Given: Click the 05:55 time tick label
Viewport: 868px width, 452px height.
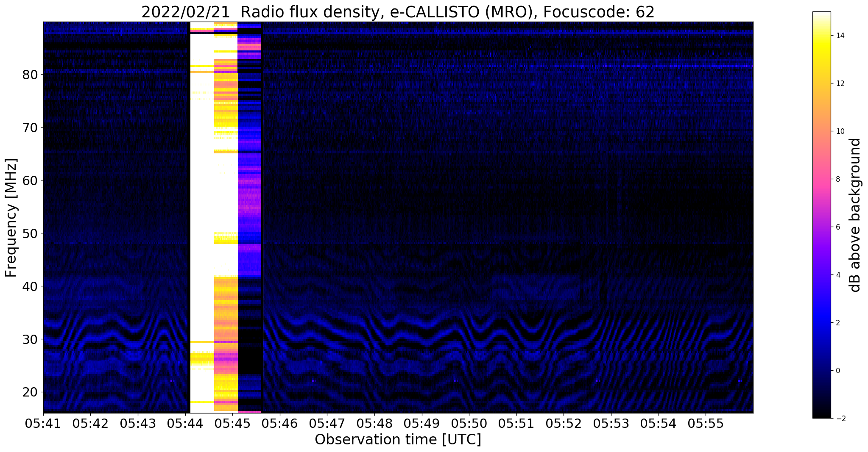Looking at the screenshot, I should 706,423.
